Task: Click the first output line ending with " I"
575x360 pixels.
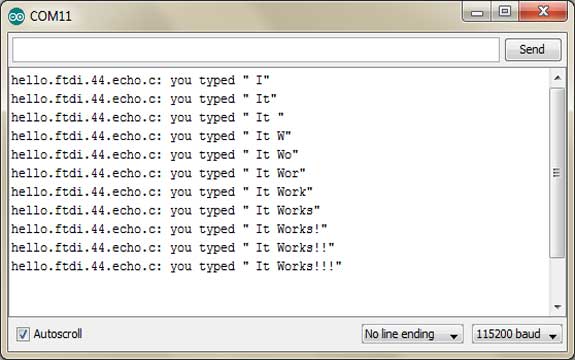Action: [140, 80]
